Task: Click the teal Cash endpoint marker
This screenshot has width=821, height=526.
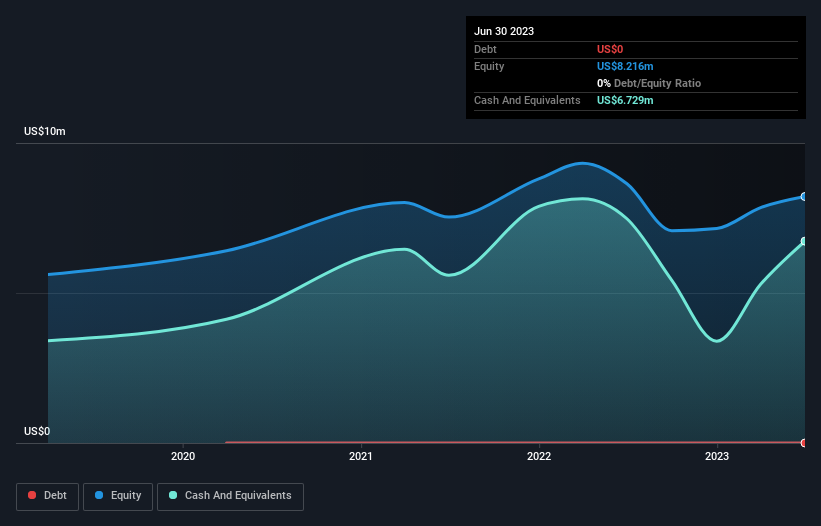Action: [804, 241]
